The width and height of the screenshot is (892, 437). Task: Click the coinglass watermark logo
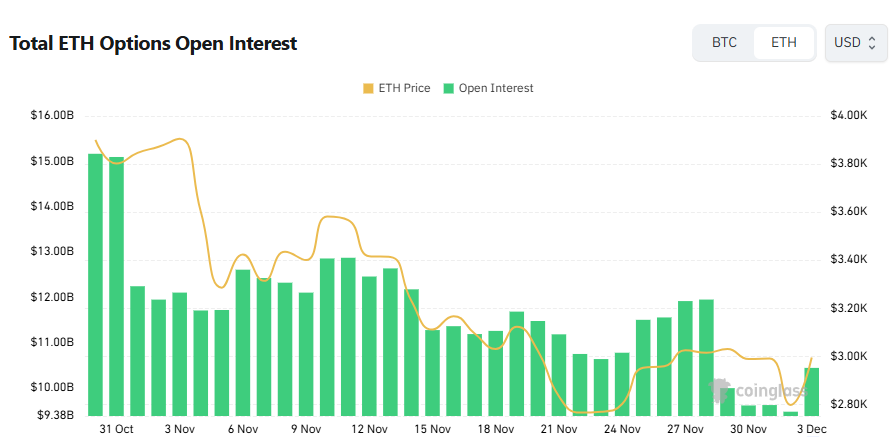(748, 390)
